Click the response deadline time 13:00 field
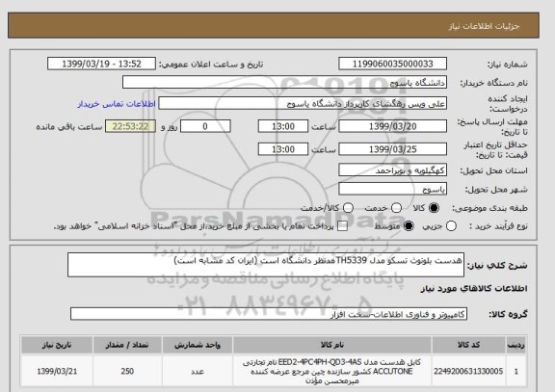 pos(283,126)
